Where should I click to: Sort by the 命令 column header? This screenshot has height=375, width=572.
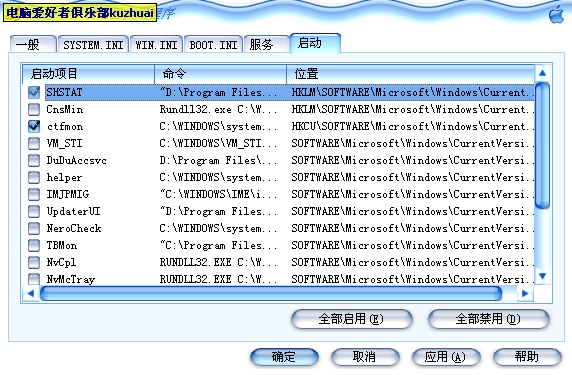(220, 74)
